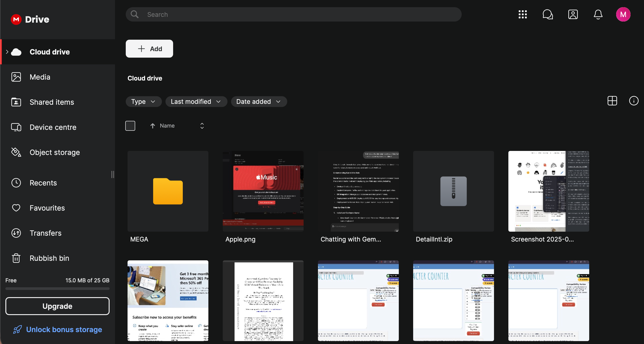Open Shared items in sidebar

click(x=52, y=102)
